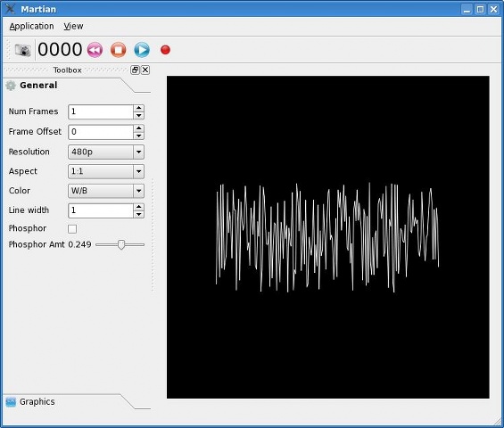Click the General section gear icon

tap(11, 86)
